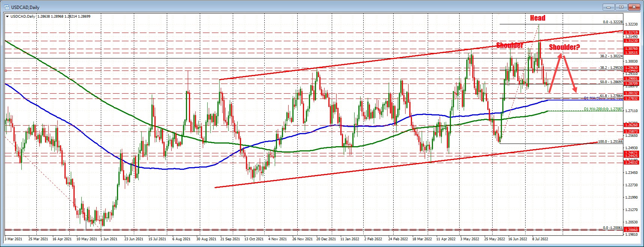Click the 1.27110 price scale value
This screenshot has height=247, width=644.
click(631, 111)
